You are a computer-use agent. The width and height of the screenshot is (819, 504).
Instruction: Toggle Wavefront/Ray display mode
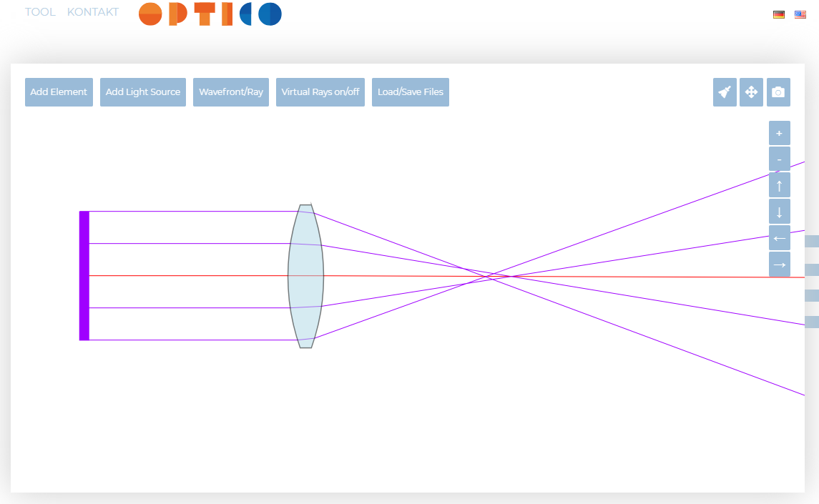[231, 92]
